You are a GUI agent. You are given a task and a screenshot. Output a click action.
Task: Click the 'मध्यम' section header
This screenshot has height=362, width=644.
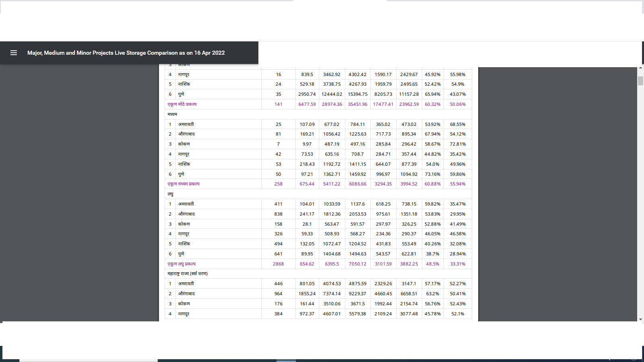click(x=172, y=114)
